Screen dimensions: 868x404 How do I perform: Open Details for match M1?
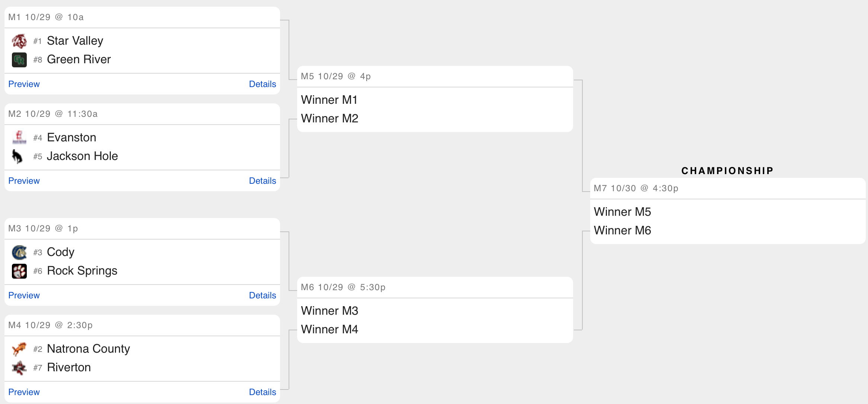click(262, 84)
